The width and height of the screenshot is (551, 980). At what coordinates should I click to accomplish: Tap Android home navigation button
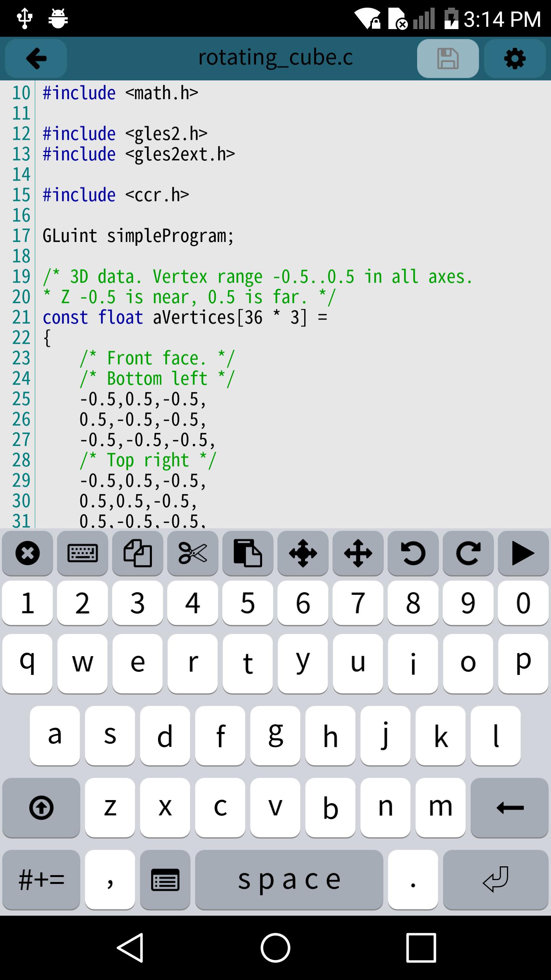(275, 948)
